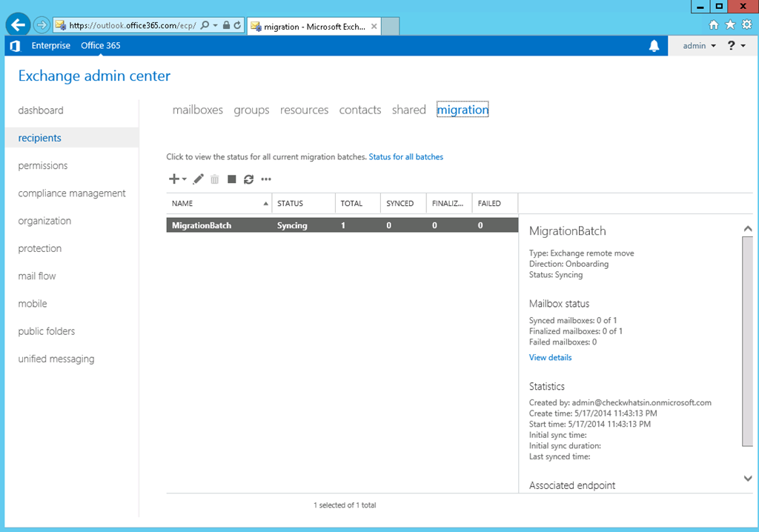Open organization in the left navigation
The width and height of the screenshot is (759, 532).
[x=44, y=221]
